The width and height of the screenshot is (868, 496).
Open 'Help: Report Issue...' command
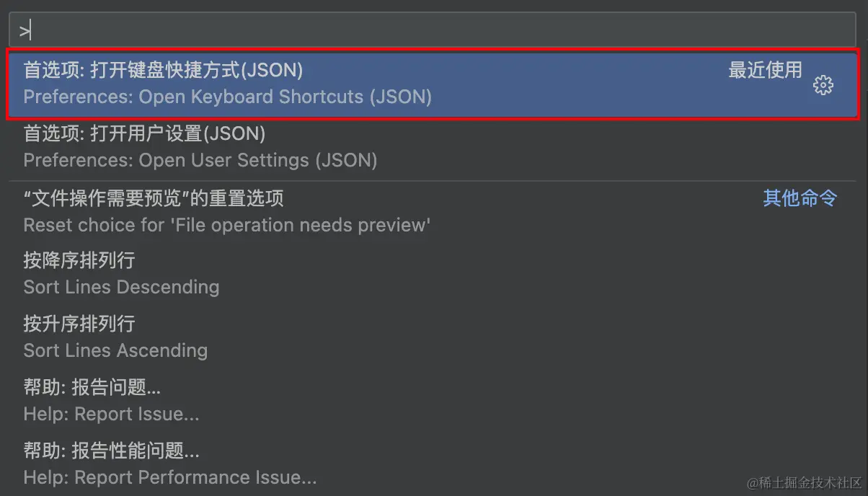click(x=111, y=414)
